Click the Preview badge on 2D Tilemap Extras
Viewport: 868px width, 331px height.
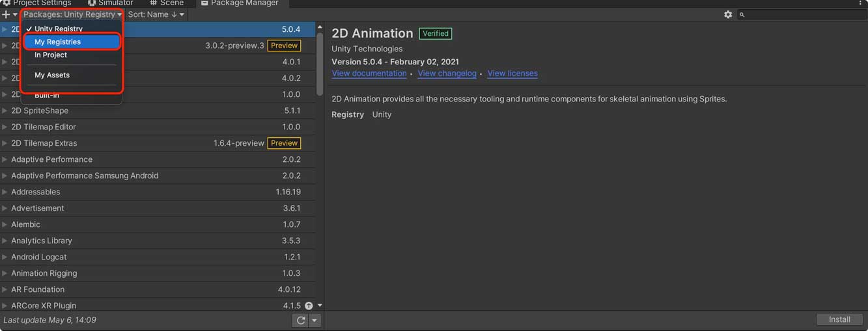point(285,143)
